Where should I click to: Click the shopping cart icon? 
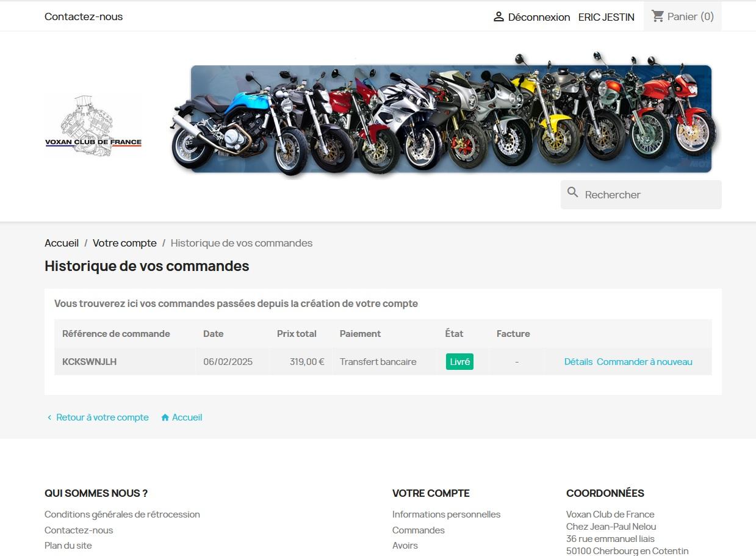click(x=658, y=16)
